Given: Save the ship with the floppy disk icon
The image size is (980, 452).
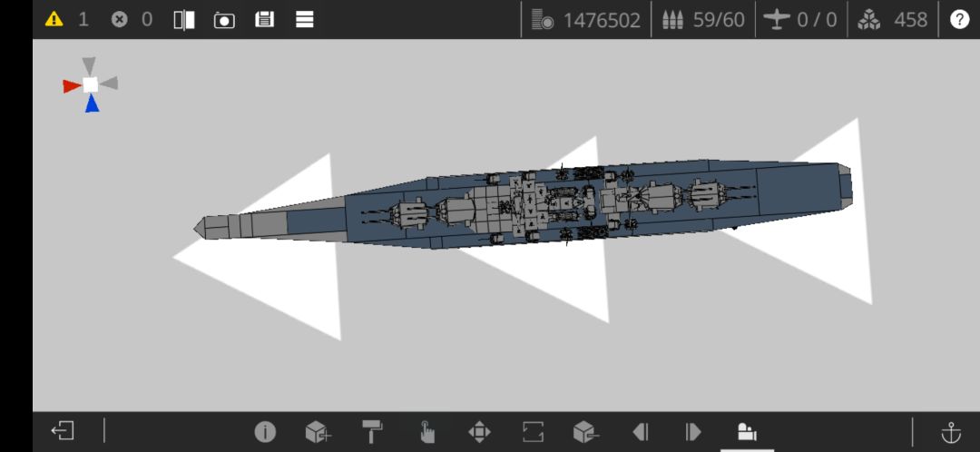Looking at the screenshot, I should point(264,19).
